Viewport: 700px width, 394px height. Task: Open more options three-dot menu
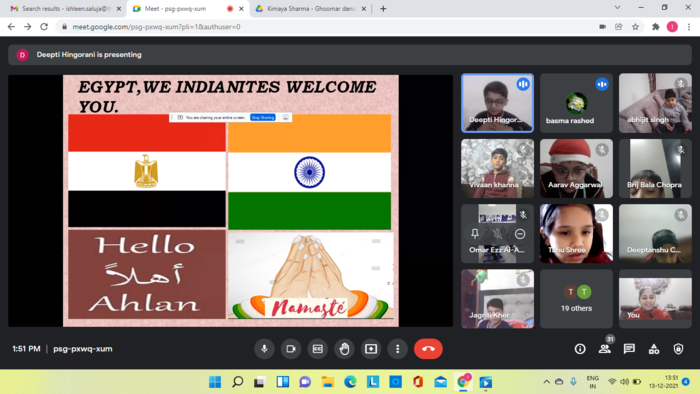click(x=398, y=349)
